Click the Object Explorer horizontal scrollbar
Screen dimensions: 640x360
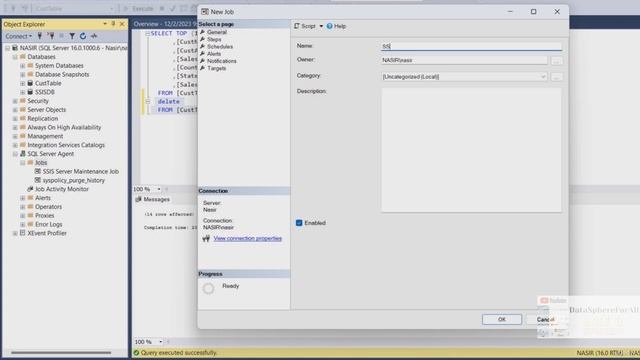[61, 353]
